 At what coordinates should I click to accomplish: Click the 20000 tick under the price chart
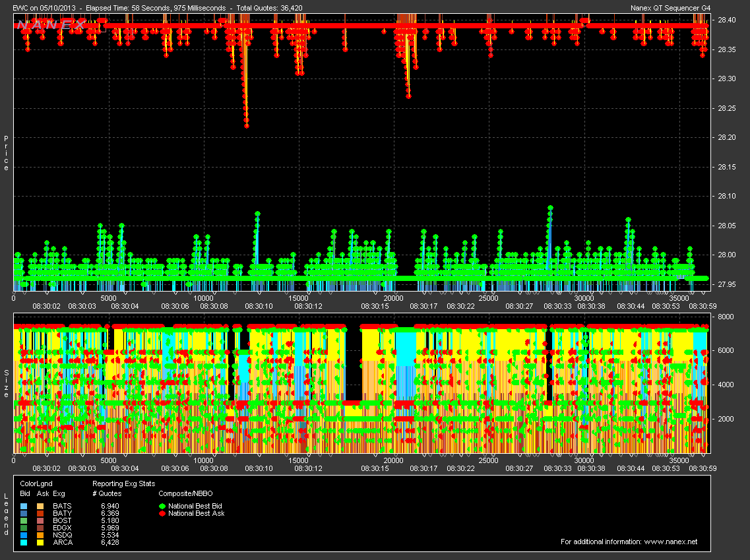click(394, 298)
